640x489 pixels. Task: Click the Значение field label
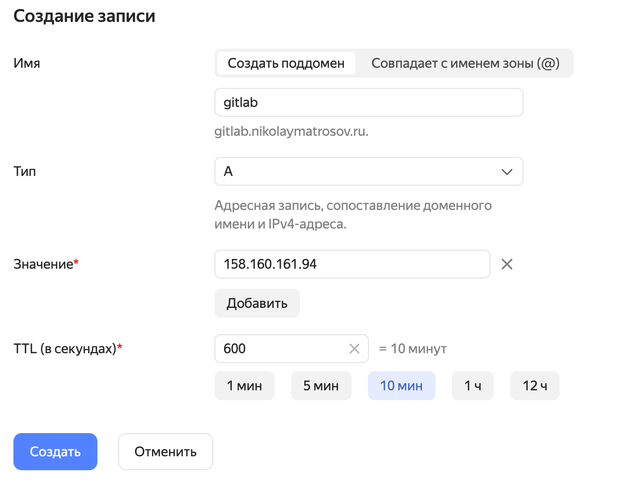tap(46, 264)
